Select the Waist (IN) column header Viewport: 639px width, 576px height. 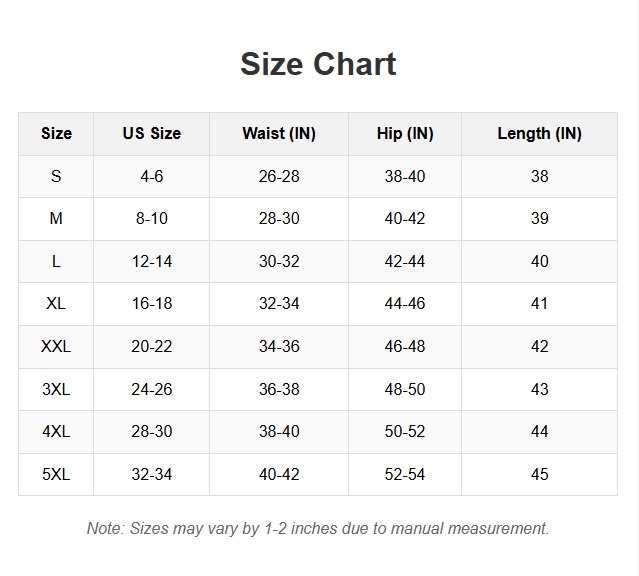(x=279, y=134)
